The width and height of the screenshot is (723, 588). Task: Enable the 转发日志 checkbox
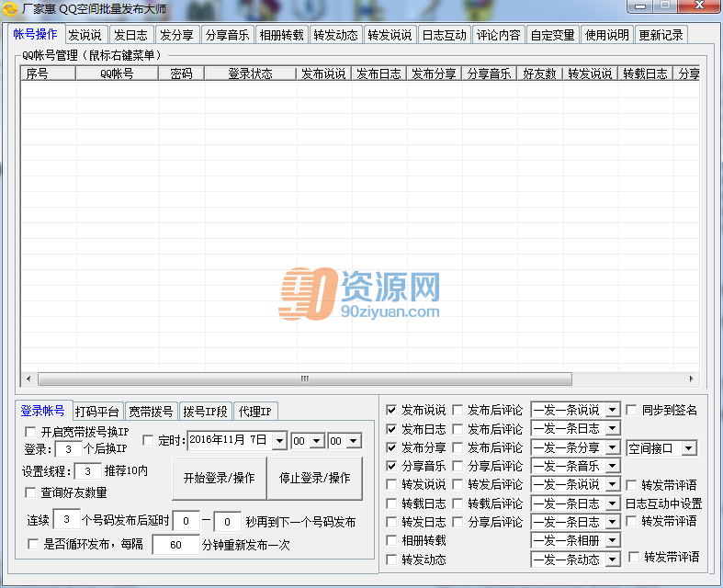pyautogui.click(x=391, y=522)
